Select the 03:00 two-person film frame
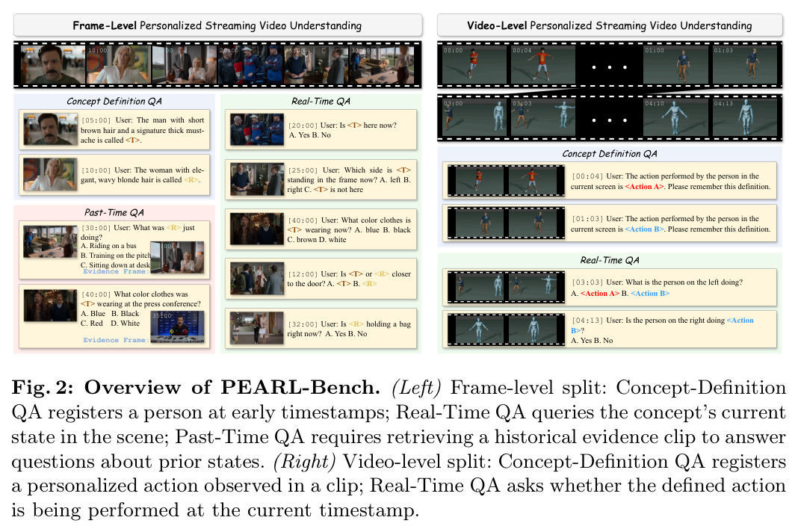 474,117
